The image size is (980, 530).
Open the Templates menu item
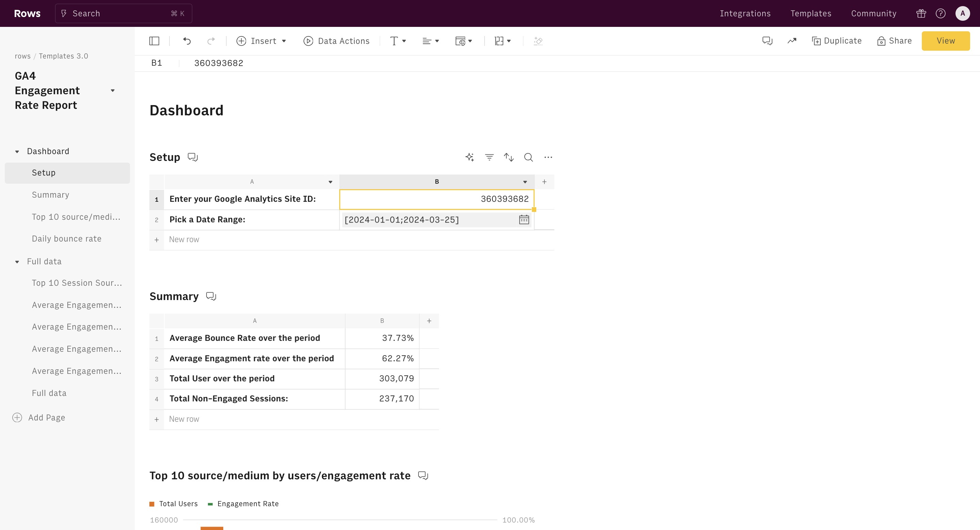(x=811, y=14)
